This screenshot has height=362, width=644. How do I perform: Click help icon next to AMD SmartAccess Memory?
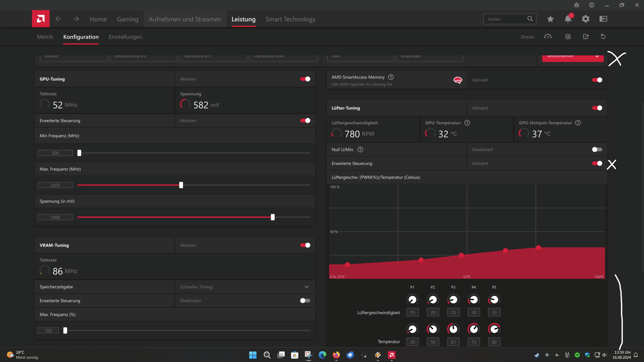[x=391, y=77]
